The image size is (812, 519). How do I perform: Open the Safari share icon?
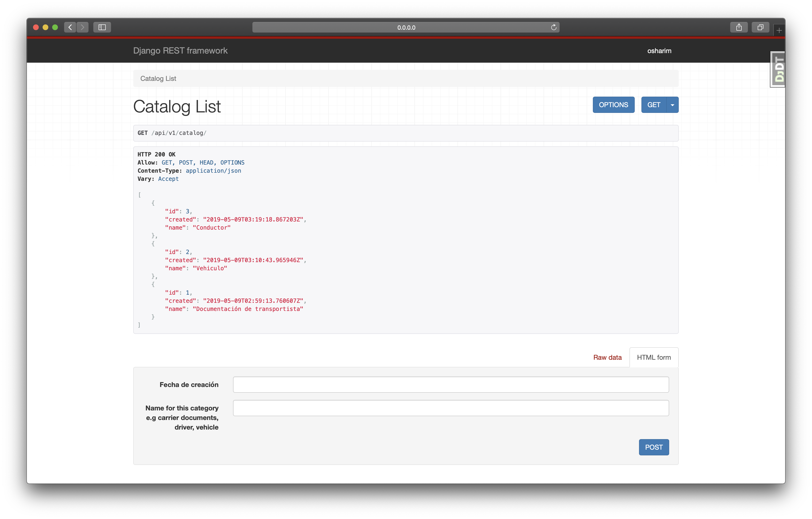pyautogui.click(x=739, y=27)
